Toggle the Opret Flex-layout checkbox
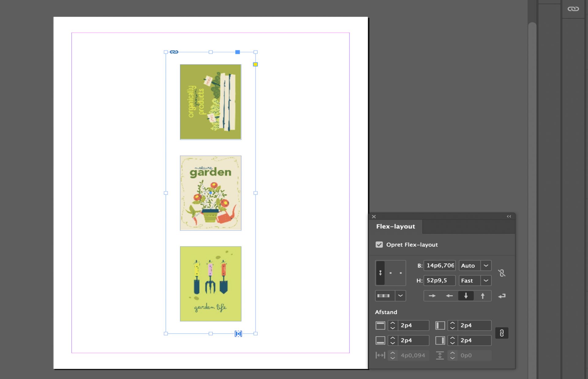Viewport: 588px width, 379px height. pyautogui.click(x=379, y=245)
